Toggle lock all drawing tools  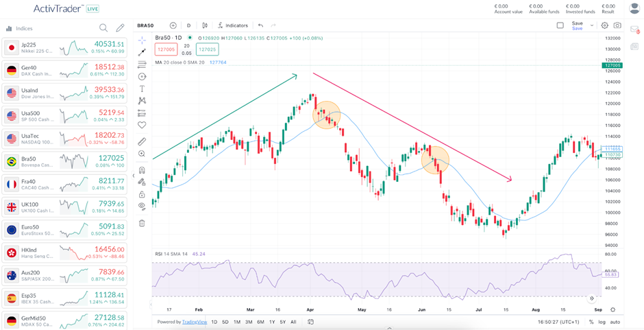coord(142,193)
